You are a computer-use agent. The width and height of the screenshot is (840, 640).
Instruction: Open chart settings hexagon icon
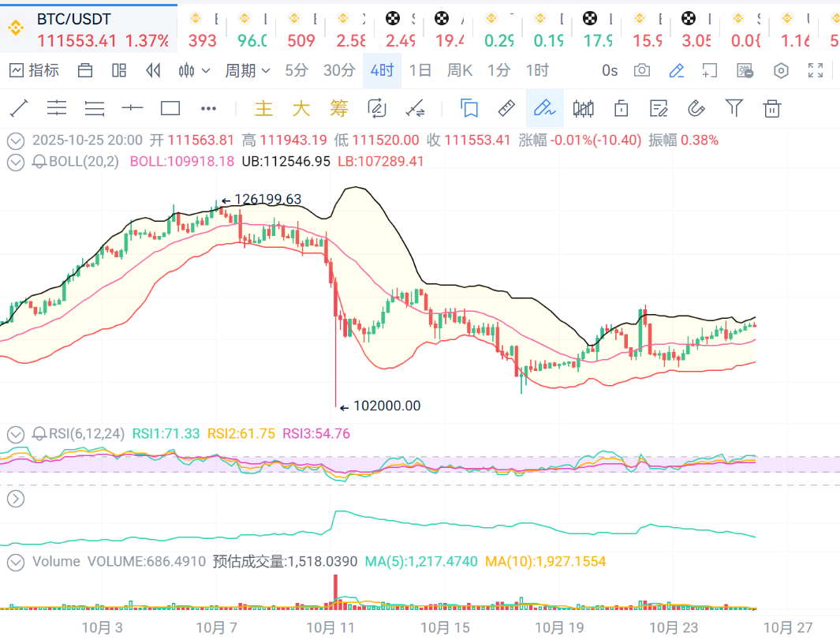[781, 70]
